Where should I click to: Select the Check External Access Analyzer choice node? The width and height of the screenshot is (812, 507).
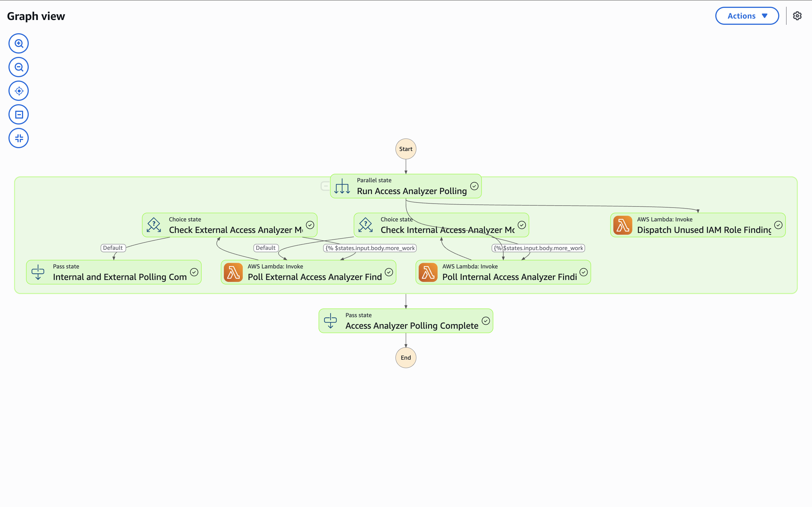pos(230,225)
